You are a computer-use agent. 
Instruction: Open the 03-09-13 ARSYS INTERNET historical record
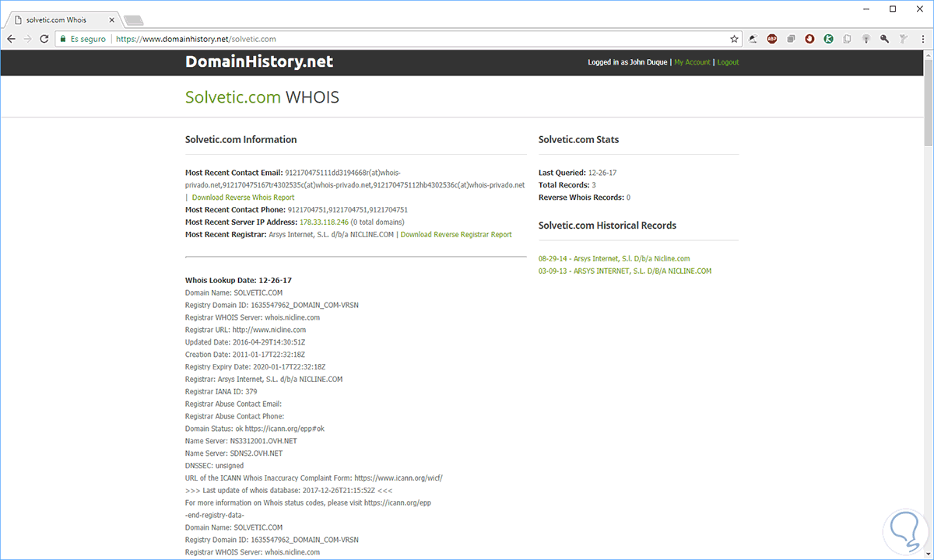(625, 271)
